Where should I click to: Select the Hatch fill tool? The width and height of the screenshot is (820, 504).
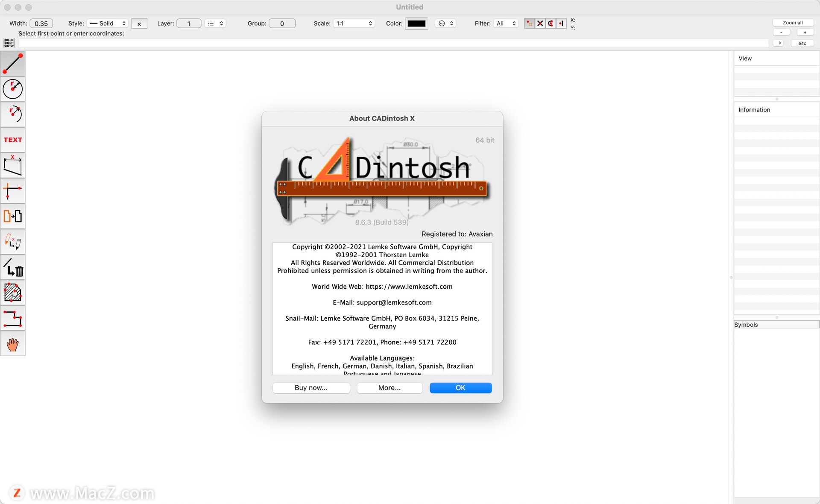pyautogui.click(x=13, y=293)
